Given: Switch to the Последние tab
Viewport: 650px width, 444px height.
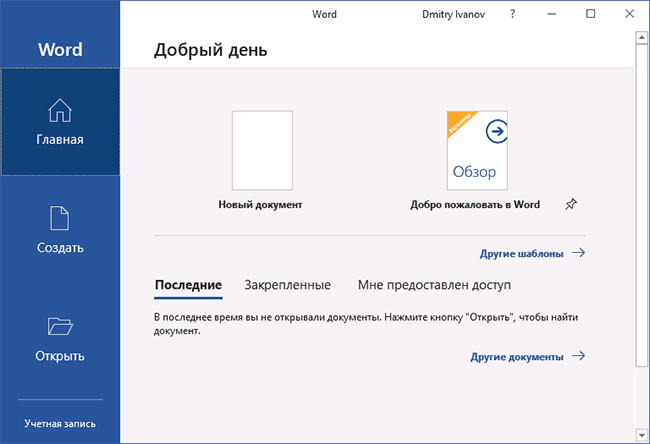Looking at the screenshot, I should pos(188,285).
